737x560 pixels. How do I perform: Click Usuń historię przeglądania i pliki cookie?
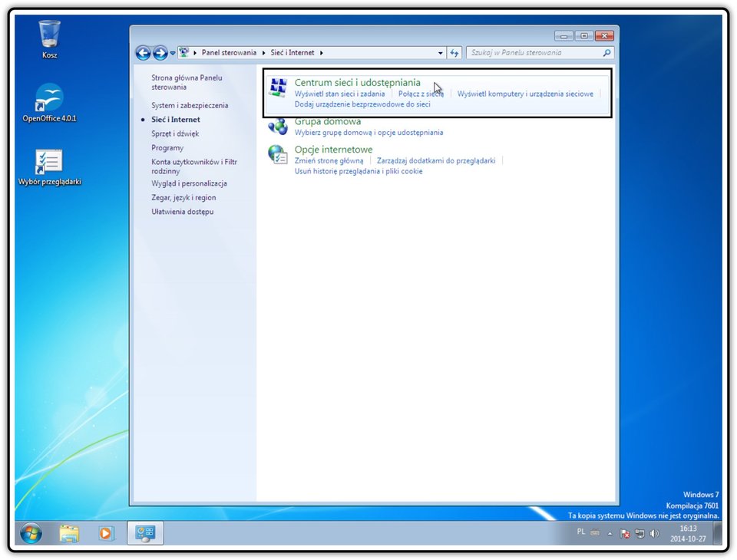tap(359, 171)
